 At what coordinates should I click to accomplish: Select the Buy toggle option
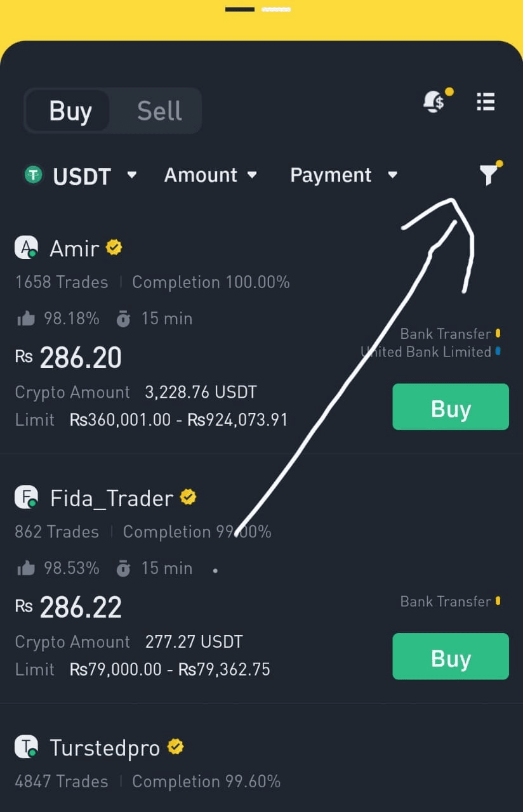tap(70, 111)
